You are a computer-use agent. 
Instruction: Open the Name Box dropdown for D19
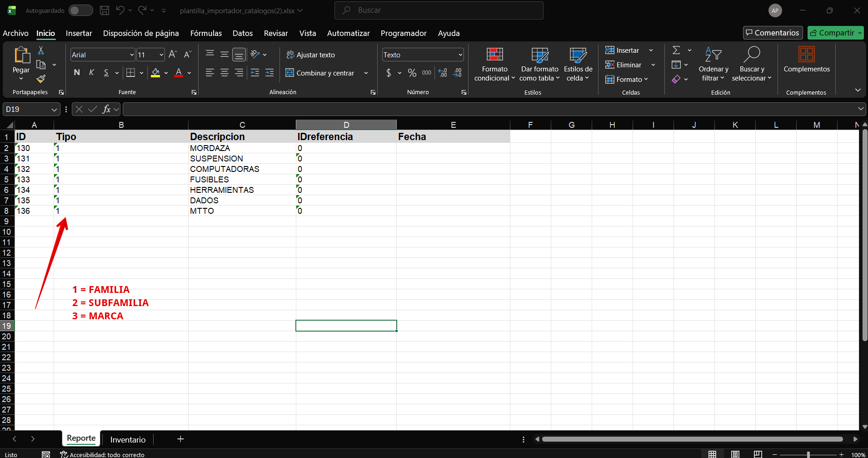point(54,110)
